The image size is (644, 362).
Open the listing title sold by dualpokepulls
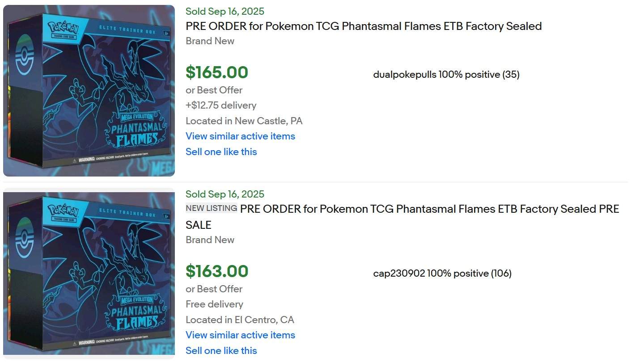[363, 26]
